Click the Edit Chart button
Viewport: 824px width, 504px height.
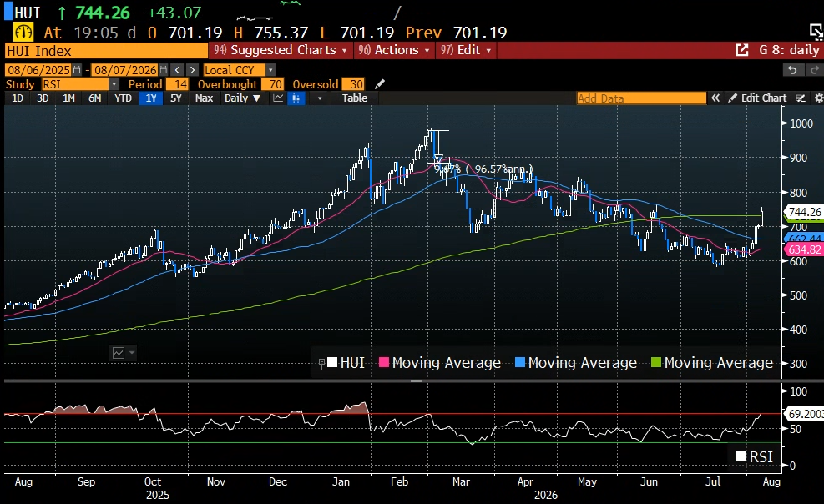[758, 98]
